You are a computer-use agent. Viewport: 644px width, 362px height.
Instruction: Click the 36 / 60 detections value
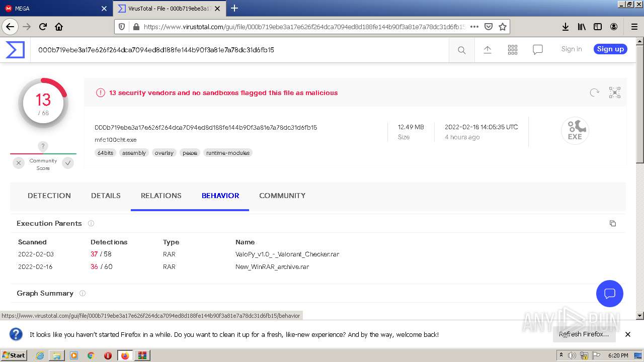(x=102, y=267)
